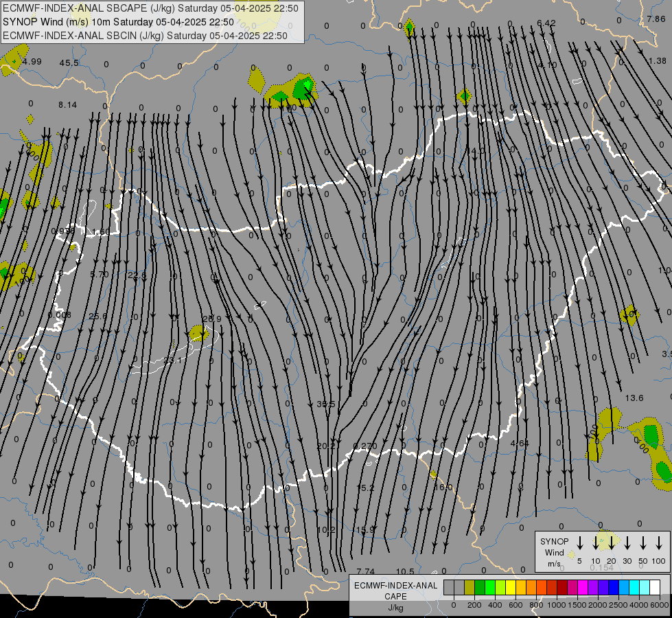Click the map value '28.9'
Screen dimensions: 672x618
pyautogui.click(x=212, y=319)
